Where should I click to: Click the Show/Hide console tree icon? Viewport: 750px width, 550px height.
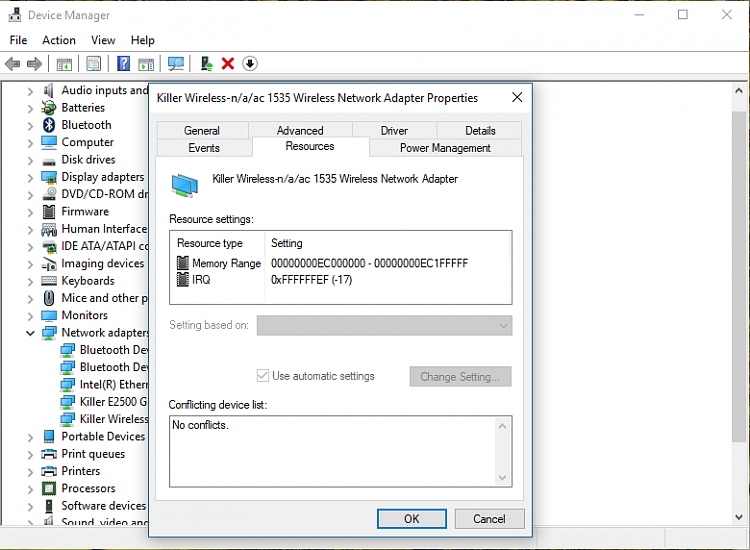[64, 64]
